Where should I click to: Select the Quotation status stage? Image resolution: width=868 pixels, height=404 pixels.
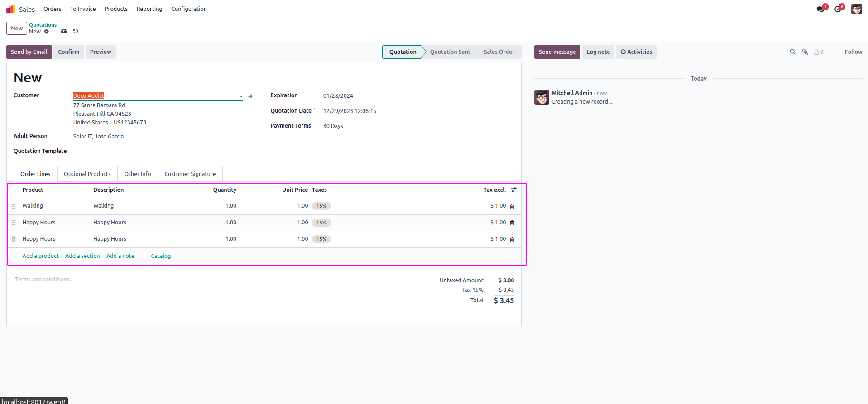[x=403, y=52]
